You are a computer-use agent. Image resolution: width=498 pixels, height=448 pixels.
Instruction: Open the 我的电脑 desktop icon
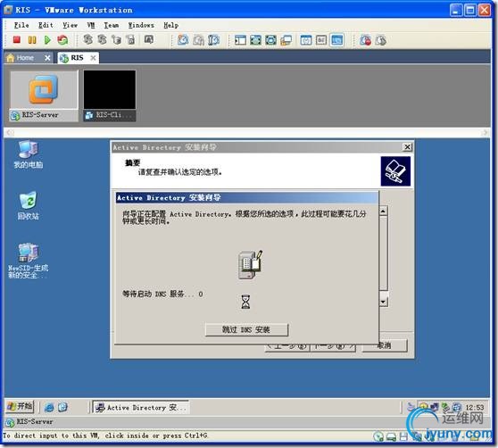point(29,154)
